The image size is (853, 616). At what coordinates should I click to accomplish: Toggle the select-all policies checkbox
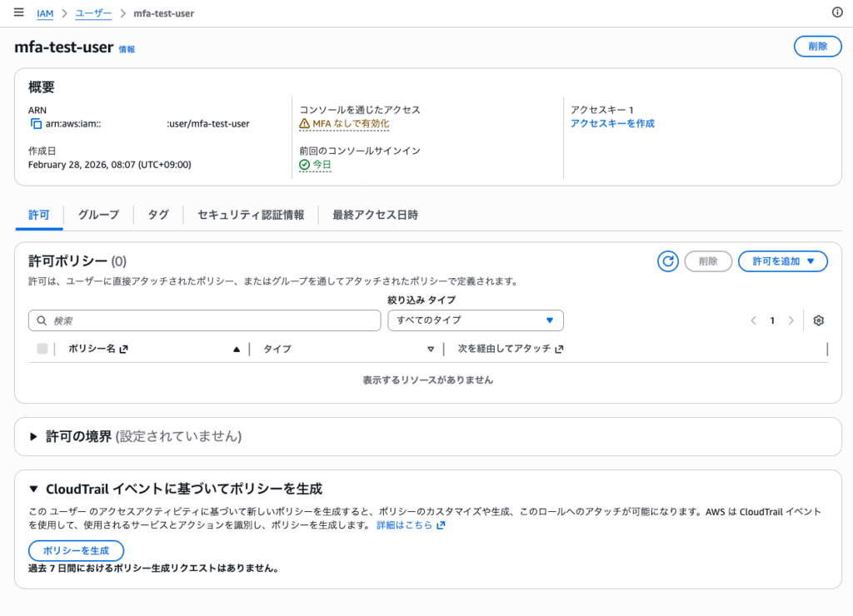click(x=42, y=349)
